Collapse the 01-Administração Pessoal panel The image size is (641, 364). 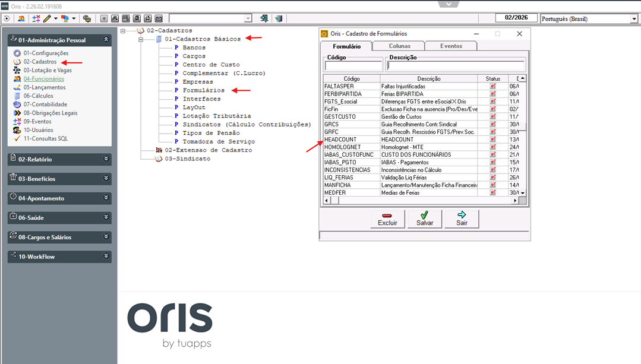point(106,40)
